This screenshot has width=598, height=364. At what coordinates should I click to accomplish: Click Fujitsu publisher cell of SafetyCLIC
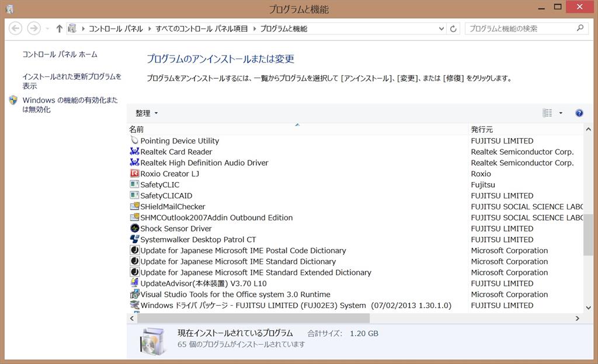coord(483,185)
